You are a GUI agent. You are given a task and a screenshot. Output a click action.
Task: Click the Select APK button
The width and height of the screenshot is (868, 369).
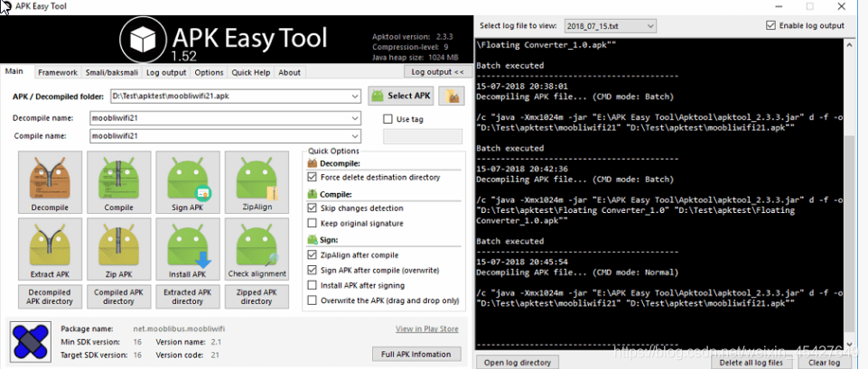pyautogui.click(x=401, y=96)
